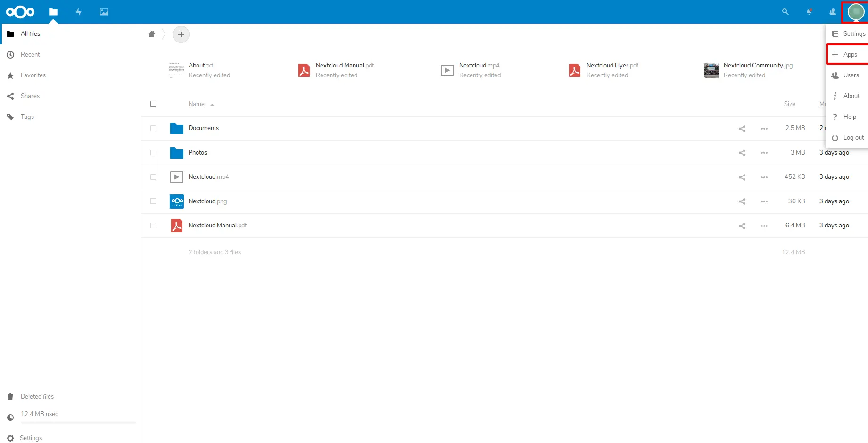The height and width of the screenshot is (443, 868).
Task: Open the Gallery image icon in header
Action: tap(104, 12)
